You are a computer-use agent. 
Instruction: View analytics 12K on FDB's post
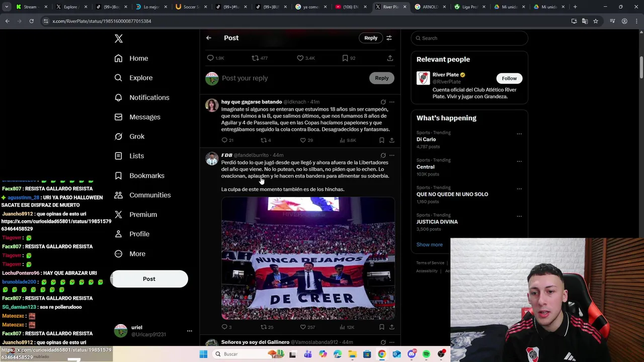(347, 327)
